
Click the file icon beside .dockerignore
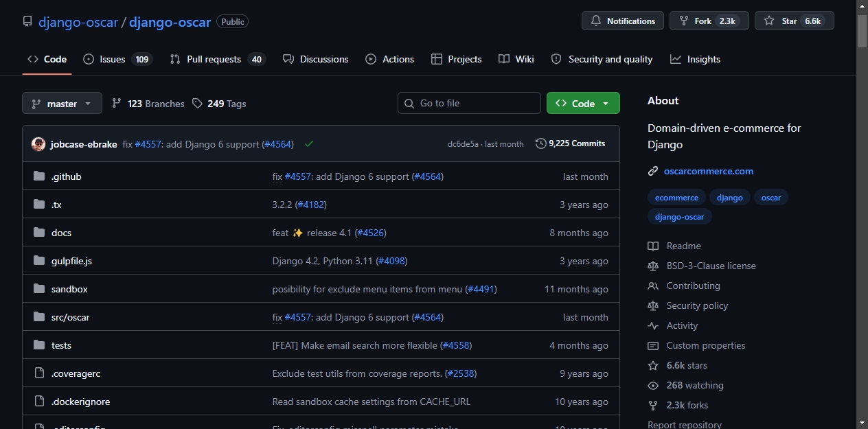tap(39, 402)
